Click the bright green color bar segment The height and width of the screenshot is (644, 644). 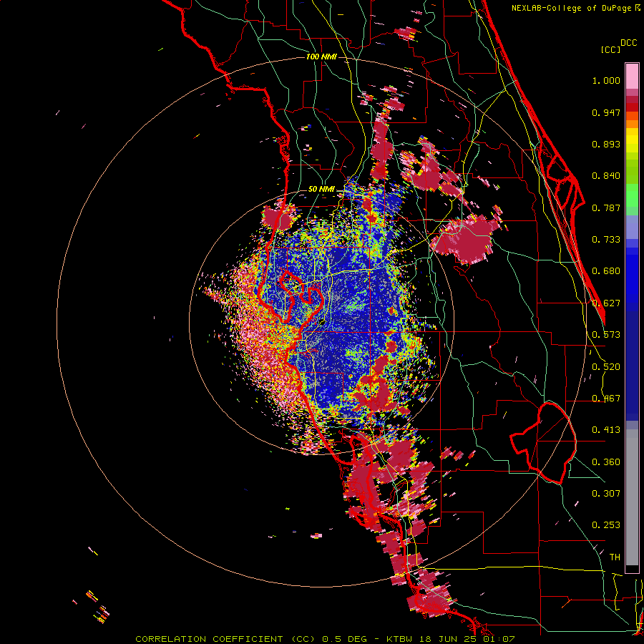[632, 195]
